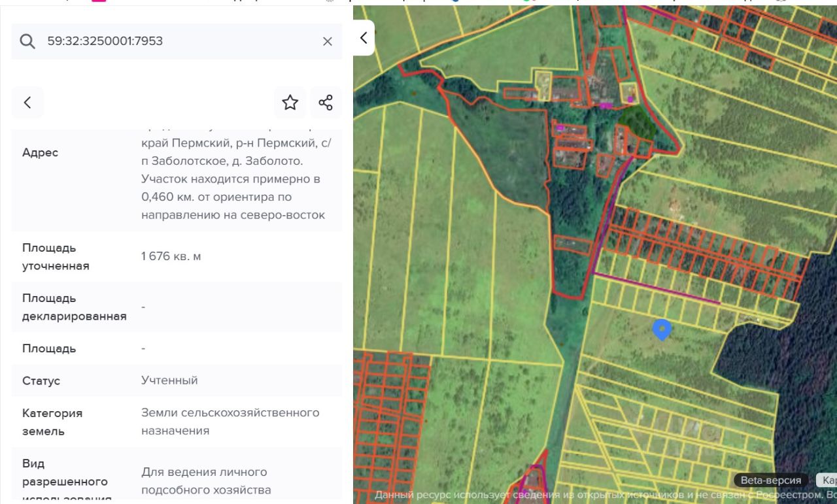Click the Beta-версия badge
This screenshot has height=504, width=837.
pyautogui.click(x=770, y=480)
